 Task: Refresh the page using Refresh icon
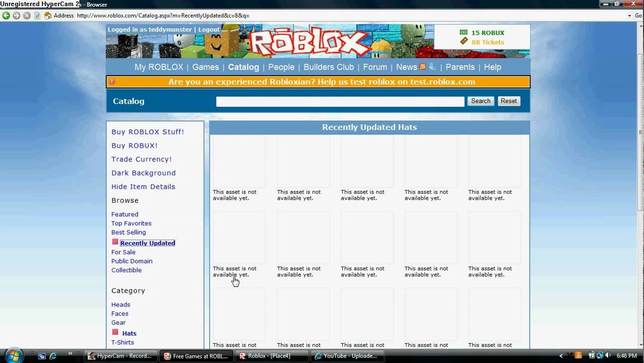[x=37, y=16]
